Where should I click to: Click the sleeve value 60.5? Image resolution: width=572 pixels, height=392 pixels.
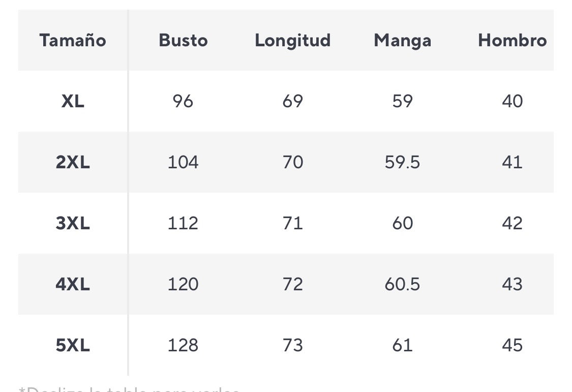pyautogui.click(x=402, y=284)
